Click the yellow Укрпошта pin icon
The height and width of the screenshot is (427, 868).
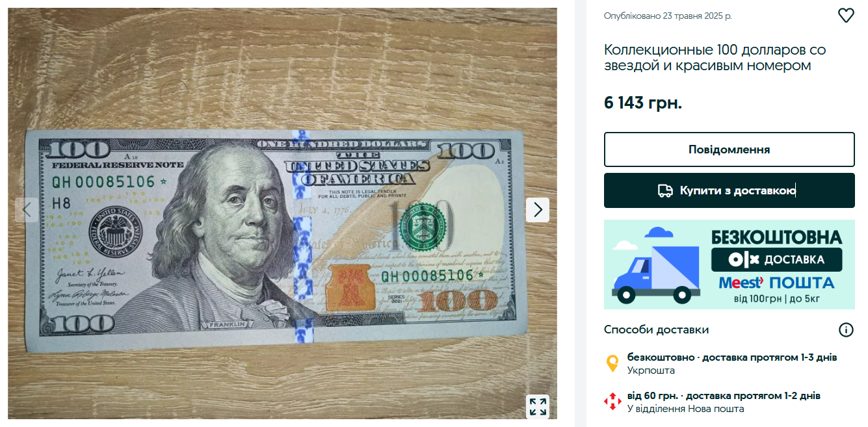tap(612, 363)
